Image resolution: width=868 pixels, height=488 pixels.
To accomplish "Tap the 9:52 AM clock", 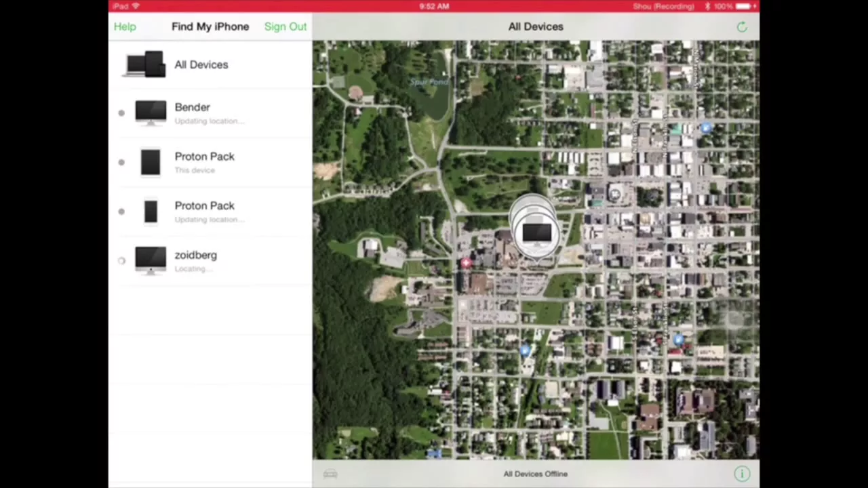I will coord(434,6).
